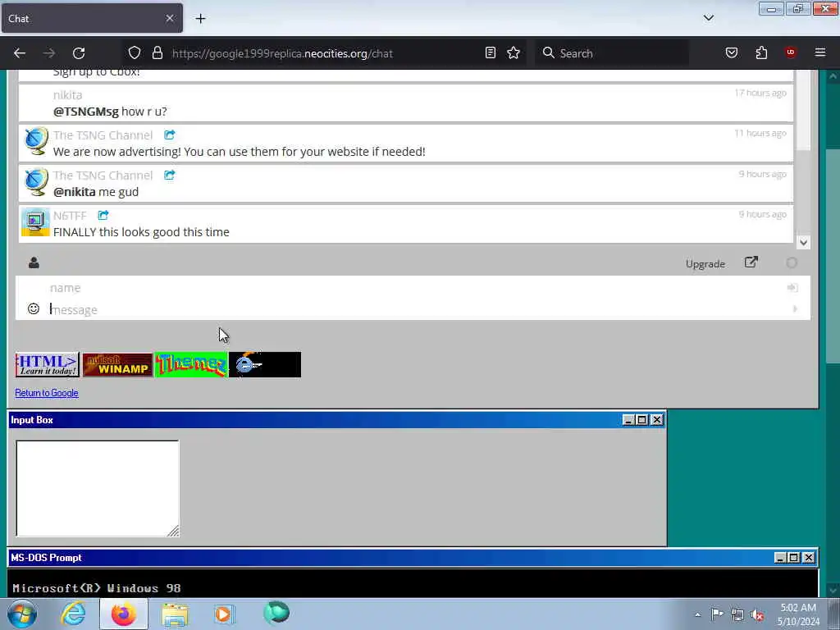This screenshot has height=630, width=840.
Task: Click the login arrow beside name field
Action: [x=792, y=288]
